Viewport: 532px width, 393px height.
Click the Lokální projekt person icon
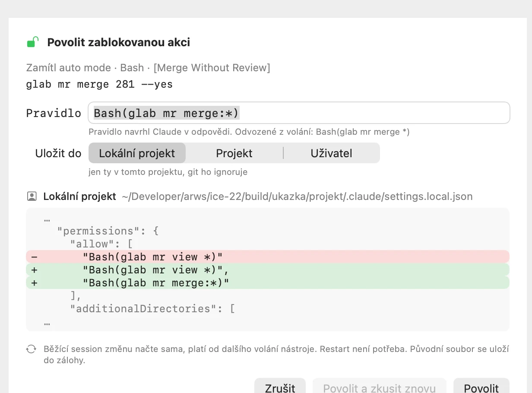pos(32,196)
